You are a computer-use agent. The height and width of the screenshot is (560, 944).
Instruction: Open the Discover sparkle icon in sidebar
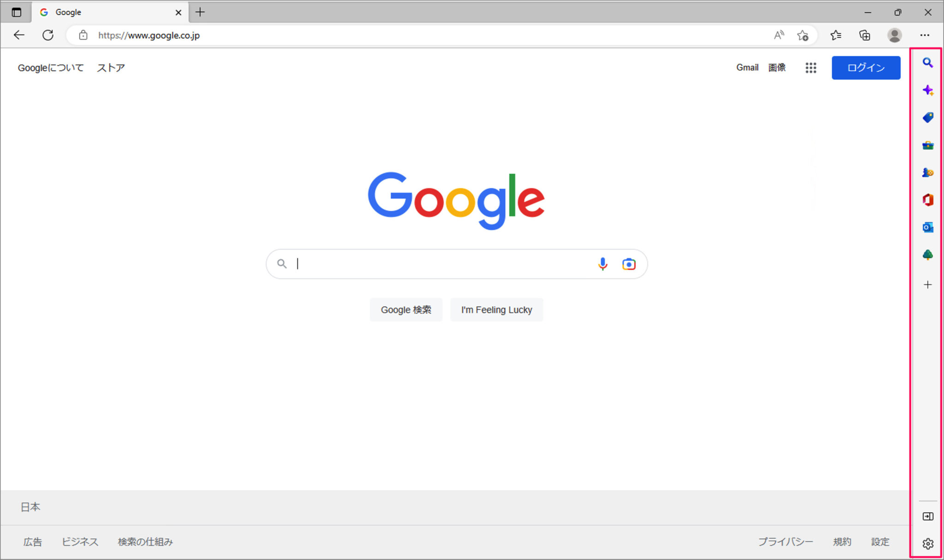tap(928, 90)
